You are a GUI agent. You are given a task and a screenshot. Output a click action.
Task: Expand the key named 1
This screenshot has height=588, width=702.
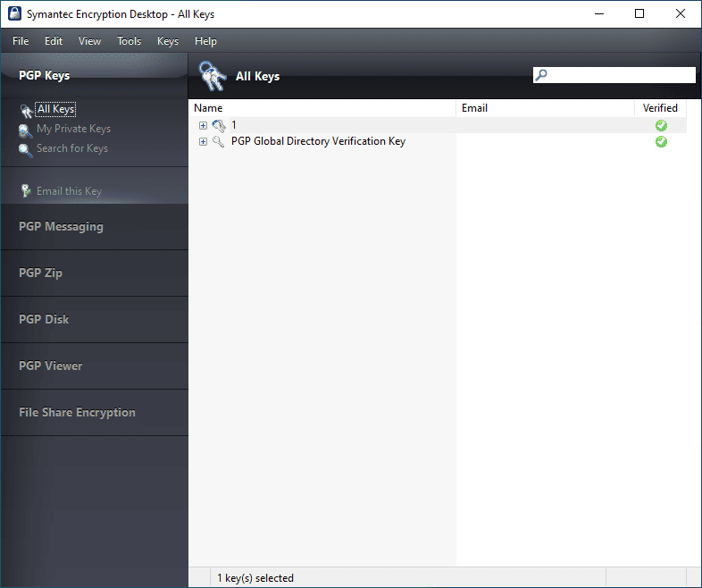(x=203, y=125)
